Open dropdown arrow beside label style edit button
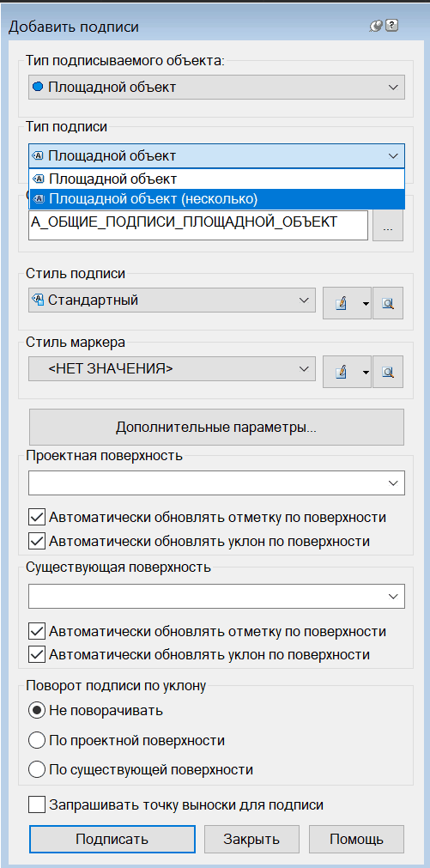This screenshot has width=430, height=868. 366,303
